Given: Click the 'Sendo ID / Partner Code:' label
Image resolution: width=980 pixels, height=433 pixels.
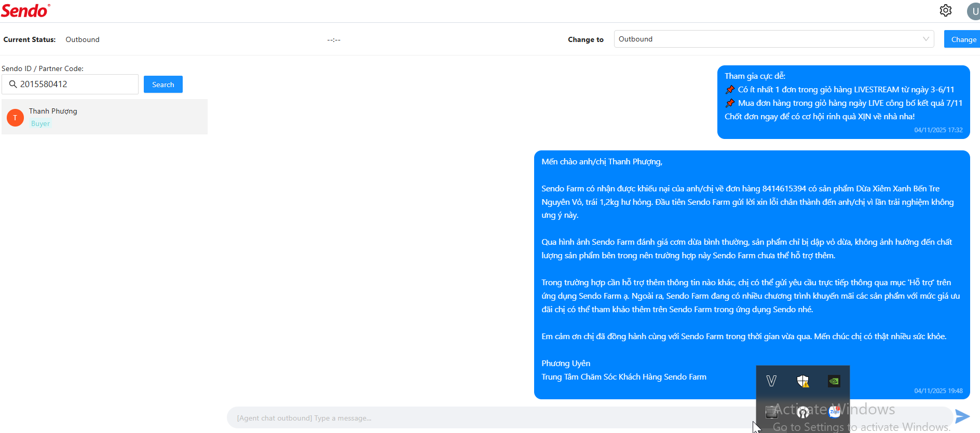Looking at the screenshot, I should [x=43, y=68].
